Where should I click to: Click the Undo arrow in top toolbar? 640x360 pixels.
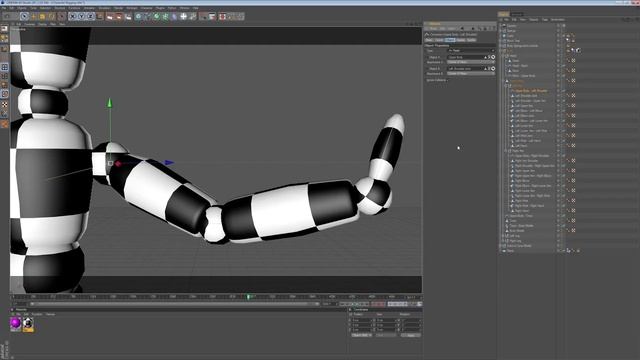[7, 16]
